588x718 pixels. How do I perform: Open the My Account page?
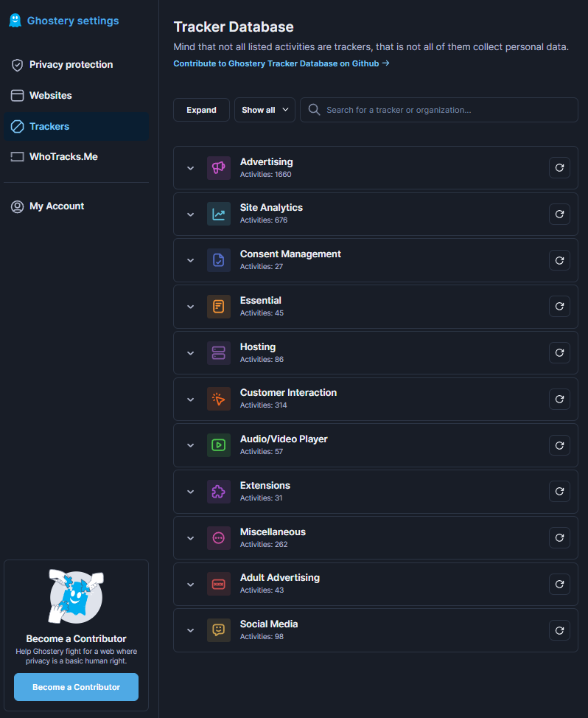point(77,206)
